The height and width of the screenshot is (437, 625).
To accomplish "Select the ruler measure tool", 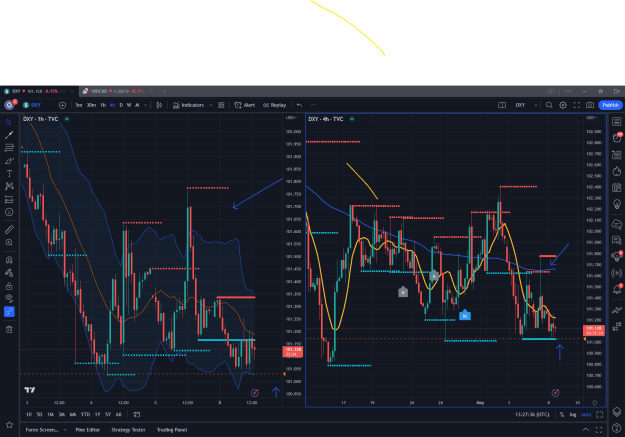I will click(9, 230).
